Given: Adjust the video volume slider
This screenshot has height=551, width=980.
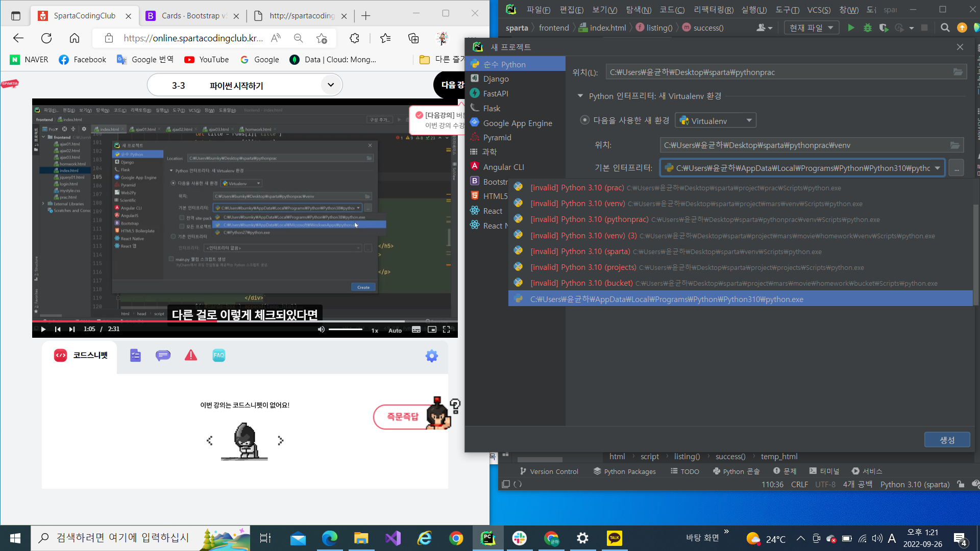Looking at the screenshot, I should (346, 329).
